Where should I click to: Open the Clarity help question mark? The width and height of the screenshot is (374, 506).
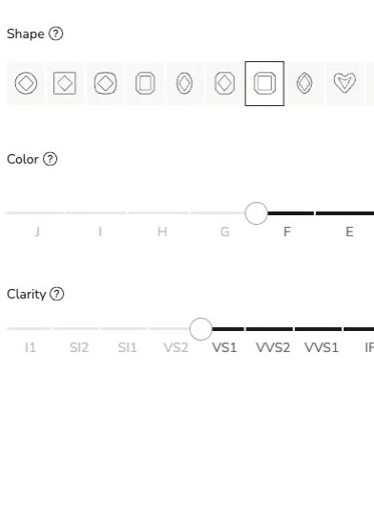click(x=57, y=294)
